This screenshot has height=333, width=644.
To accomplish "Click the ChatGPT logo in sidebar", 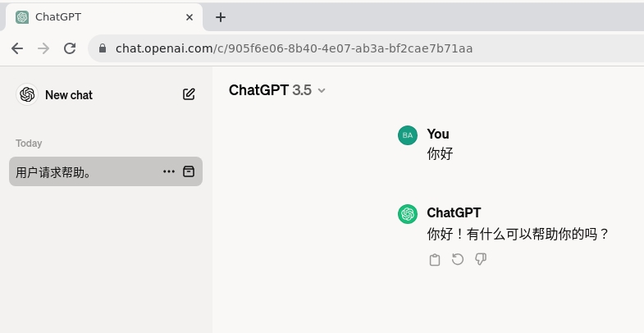I will [x=27, y=94].
